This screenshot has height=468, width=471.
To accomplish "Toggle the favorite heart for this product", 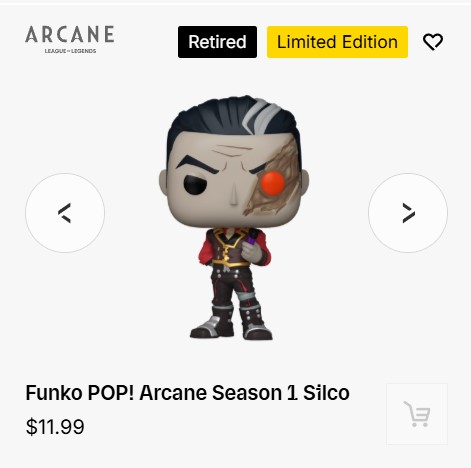I will click(x=433, y=42).
